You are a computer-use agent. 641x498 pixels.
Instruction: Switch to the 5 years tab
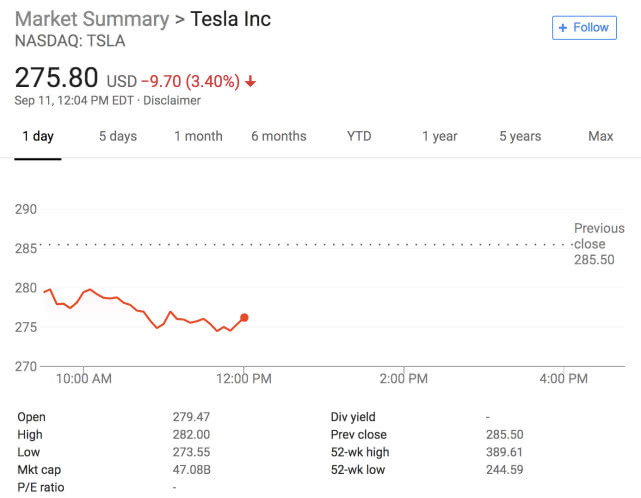click(520, 136)
